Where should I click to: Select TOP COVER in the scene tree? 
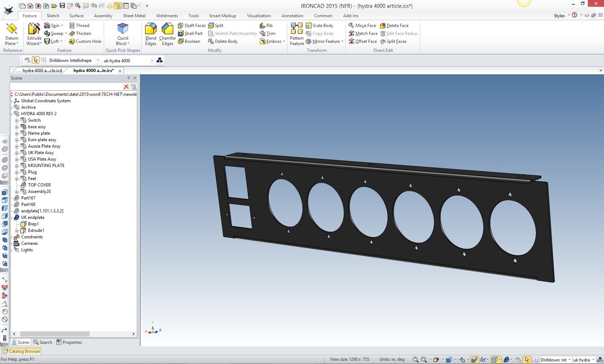pos(39,185)
